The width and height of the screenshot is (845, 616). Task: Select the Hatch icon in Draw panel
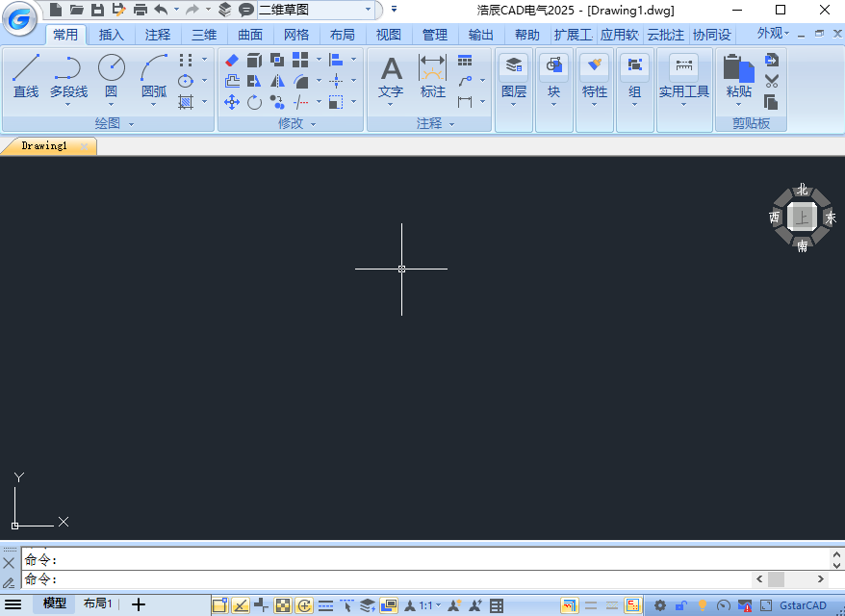186,102
